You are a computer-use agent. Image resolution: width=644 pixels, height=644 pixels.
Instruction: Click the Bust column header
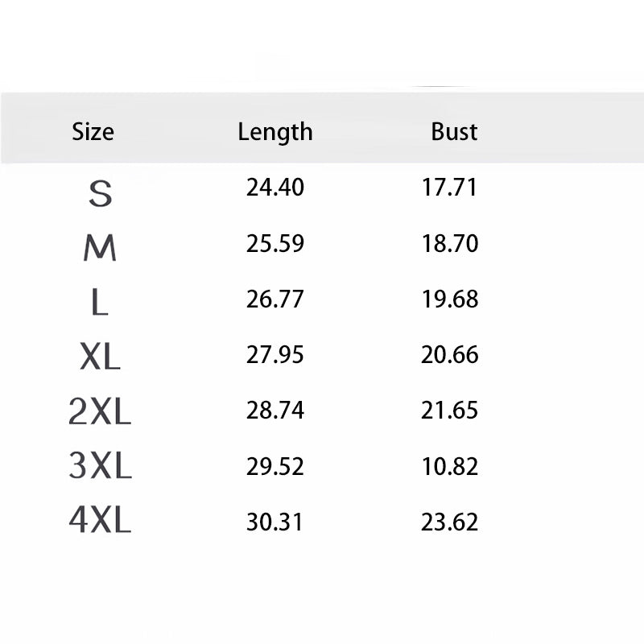(x=454, y=132)
